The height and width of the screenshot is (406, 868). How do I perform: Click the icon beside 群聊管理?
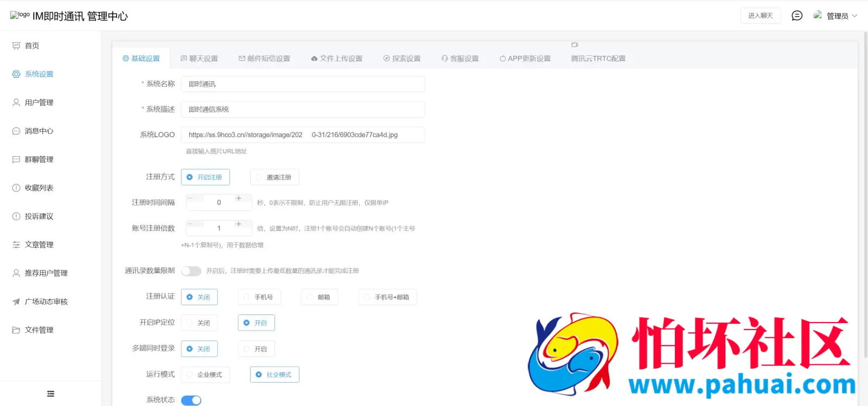click(x=16, y=159)
